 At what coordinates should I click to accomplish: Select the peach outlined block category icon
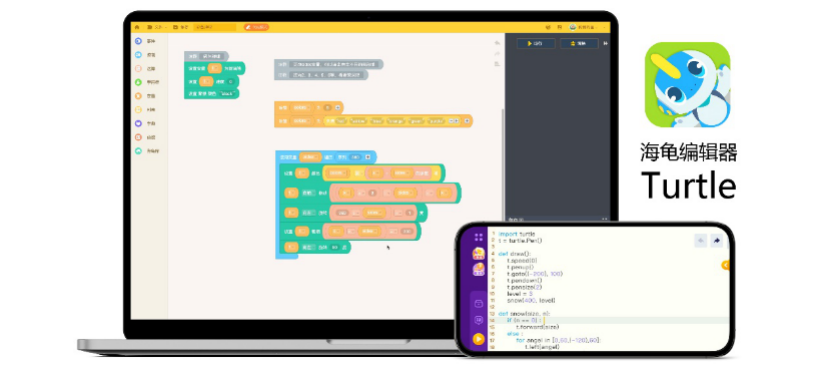tap(138, 68)
